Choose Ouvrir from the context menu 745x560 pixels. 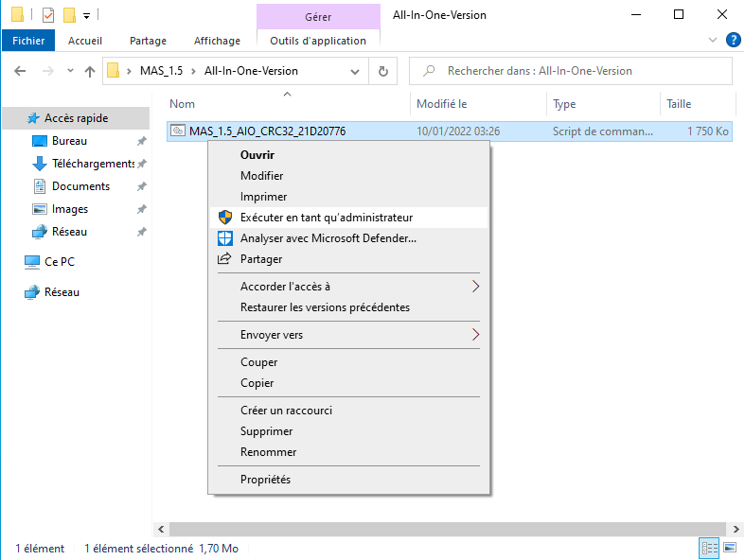348,155
